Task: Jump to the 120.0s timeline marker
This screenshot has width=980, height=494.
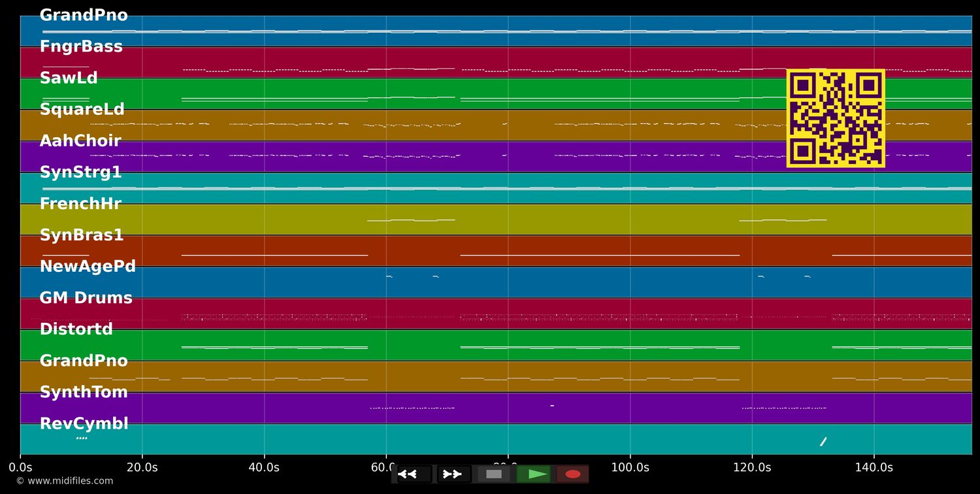Action: click(752, 467)
